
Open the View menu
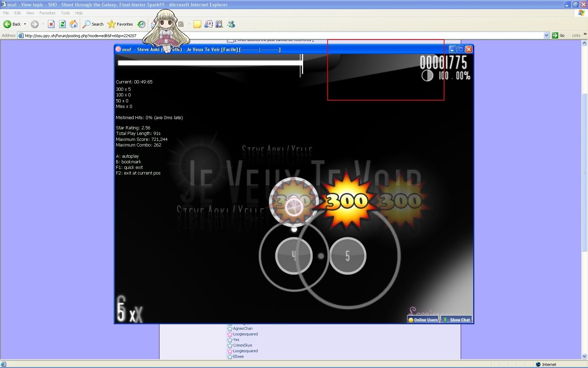coord(30,13)
